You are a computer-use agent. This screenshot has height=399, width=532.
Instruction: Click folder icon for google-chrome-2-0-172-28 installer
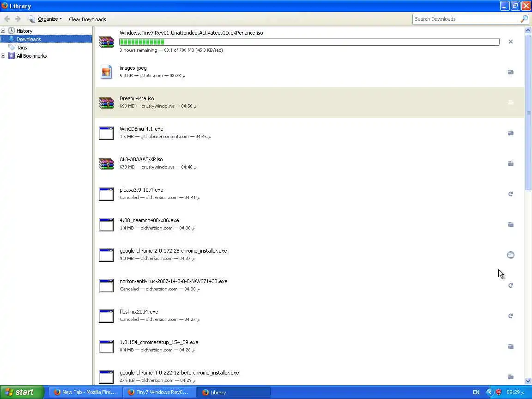510,255
